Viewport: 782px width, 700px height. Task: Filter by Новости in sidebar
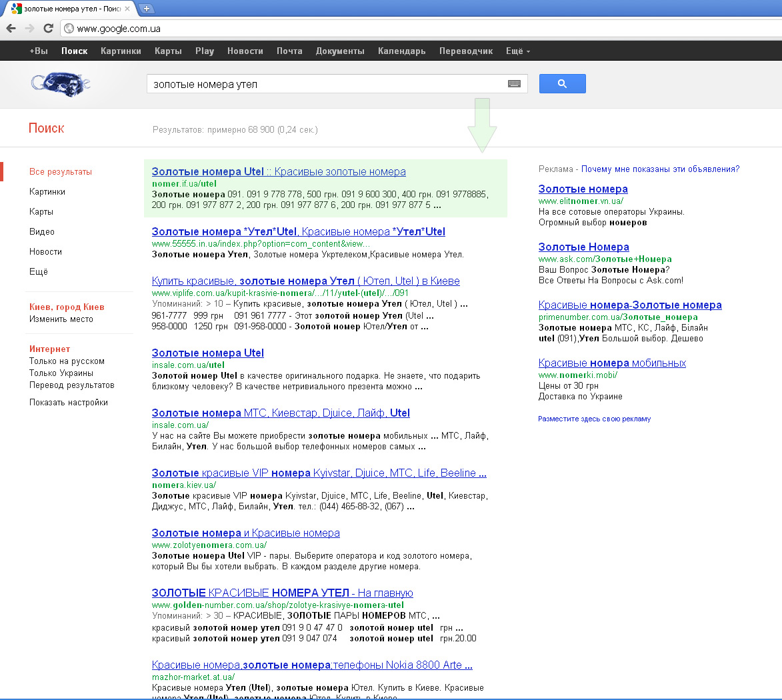point(45,251)
